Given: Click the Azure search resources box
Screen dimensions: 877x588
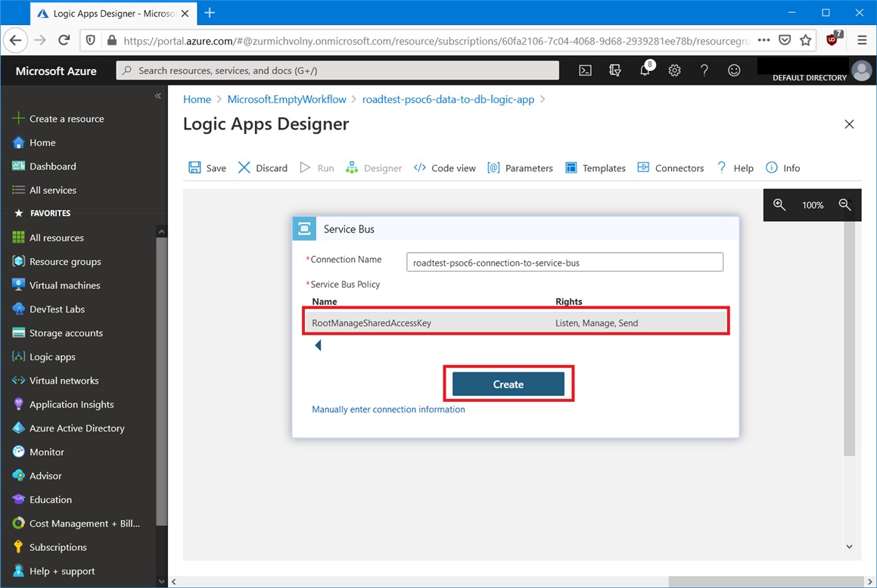Looking at the screenshot, I should (x=337, y=70).
